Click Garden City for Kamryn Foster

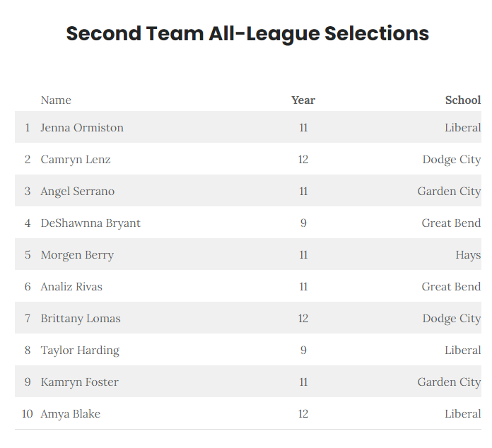pos(449,382)
